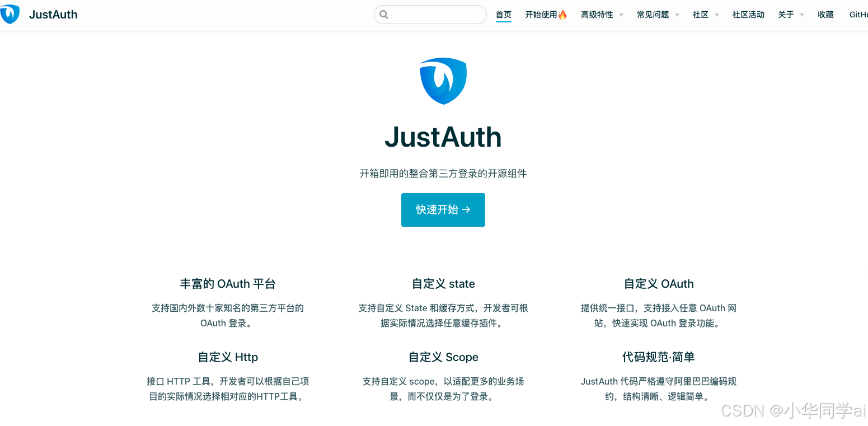868x426 pixels.
Task: Click the 丰富的 OAuth 平台 heading
Action: [228, 284]
